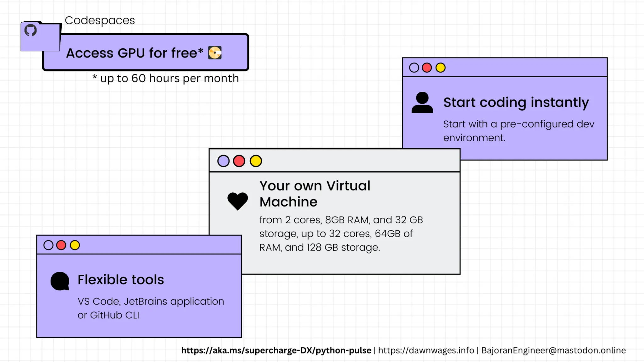Open the dawnwages.info link
The height and width of the screenshot is (362, 644).
click(x=426, y=350)
